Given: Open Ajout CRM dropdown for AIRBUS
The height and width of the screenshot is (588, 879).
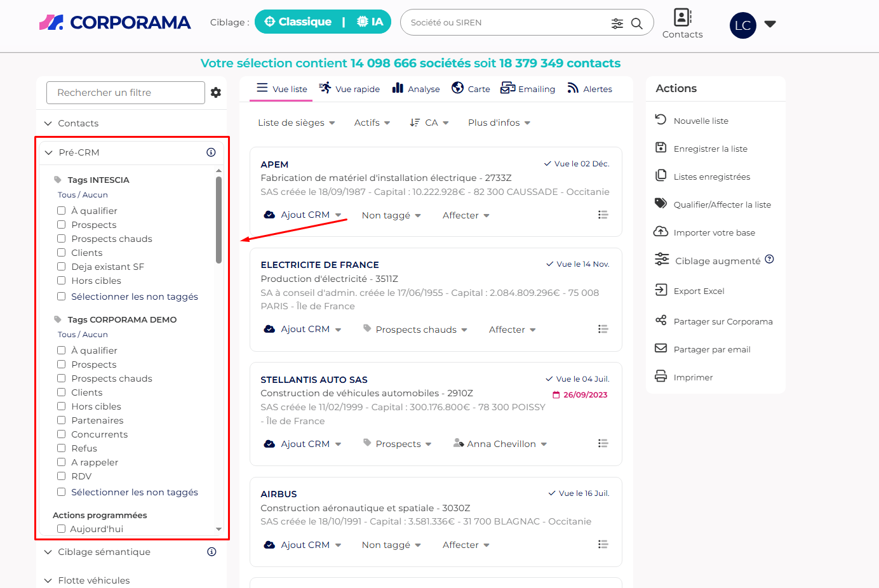Looking at the screenshot, I should pyautogui.click(x=304, y=545).
